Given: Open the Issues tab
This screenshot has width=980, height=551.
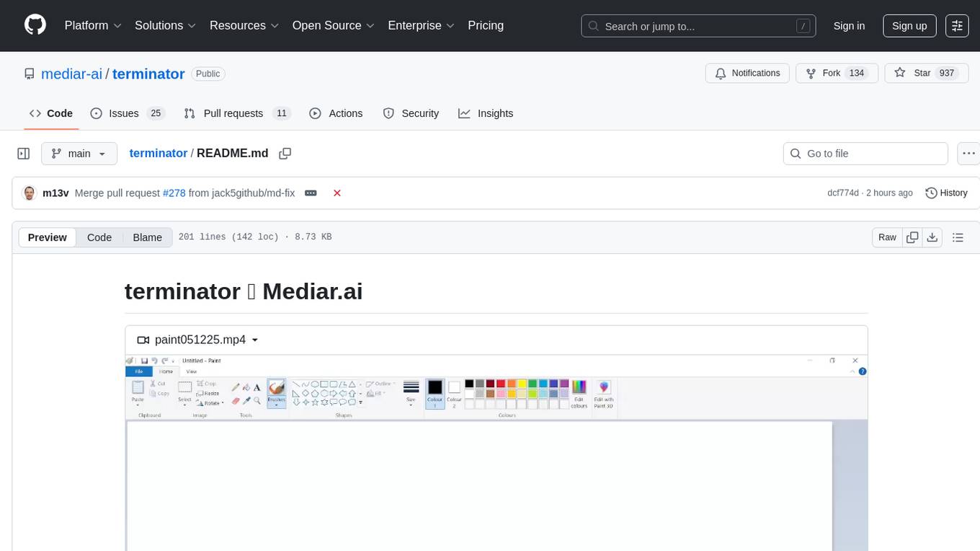Looking at the screenshot, I should pyautogui.click(x=128, y=113).
